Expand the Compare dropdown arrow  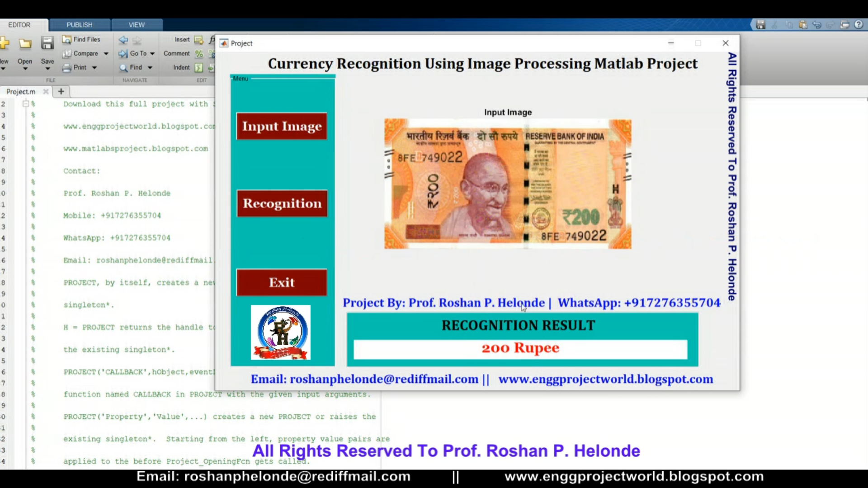click(106, 53)
